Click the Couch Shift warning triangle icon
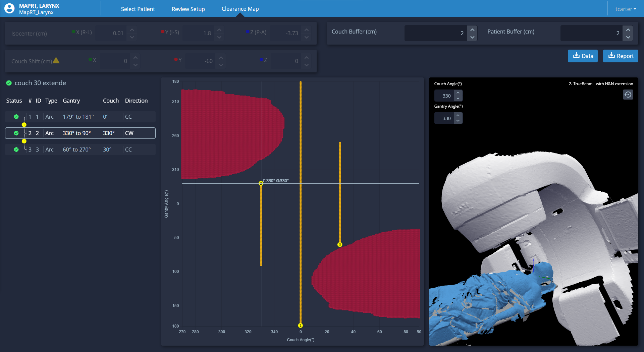The height and width of the screenshot is (352, 644). point(56,61)
